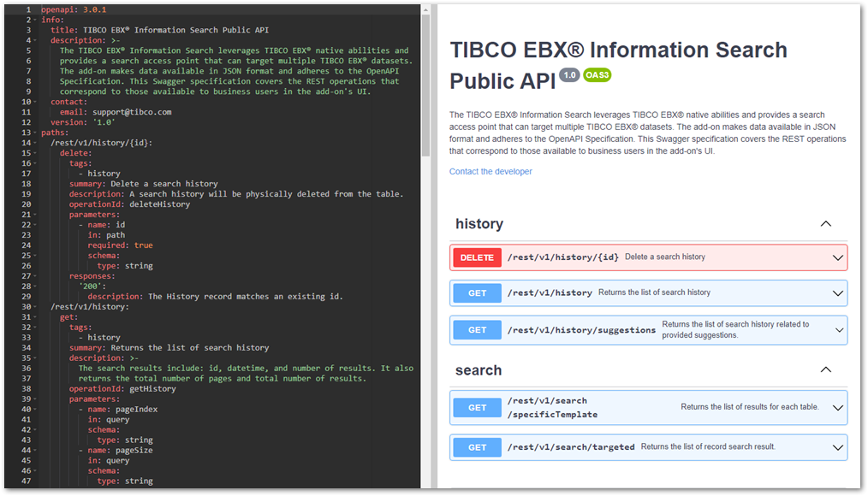Click 'Returns the list of search history' in Swagger panel
Screen dimensions: 868x496
(654, 292)
